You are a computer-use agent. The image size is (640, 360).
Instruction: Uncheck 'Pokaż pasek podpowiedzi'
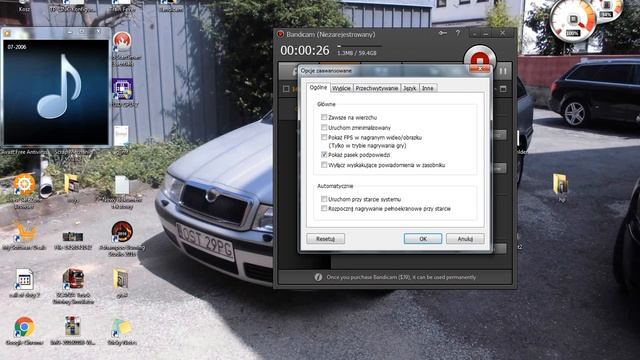pyautogui.click(x=324, y=155)
